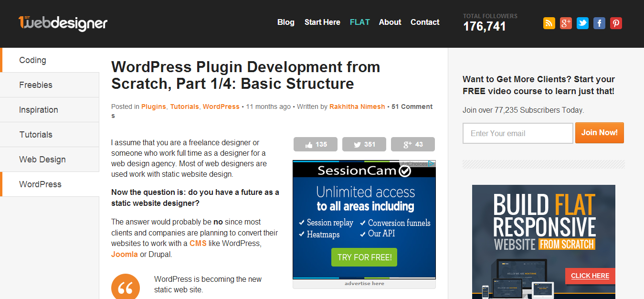Click the 'WordPress is becoming the new' quote
This screenshot has height=299, width=644.
208,284
